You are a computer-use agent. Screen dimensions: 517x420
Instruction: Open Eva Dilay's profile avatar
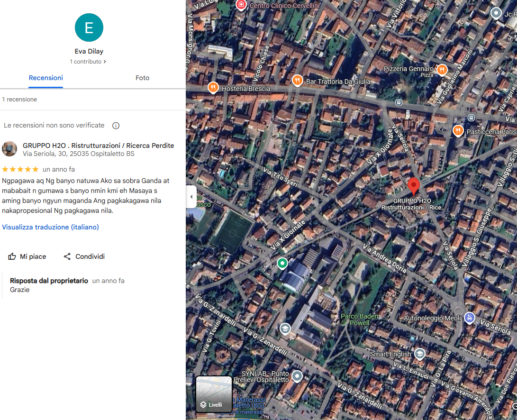tap(89, 27)
